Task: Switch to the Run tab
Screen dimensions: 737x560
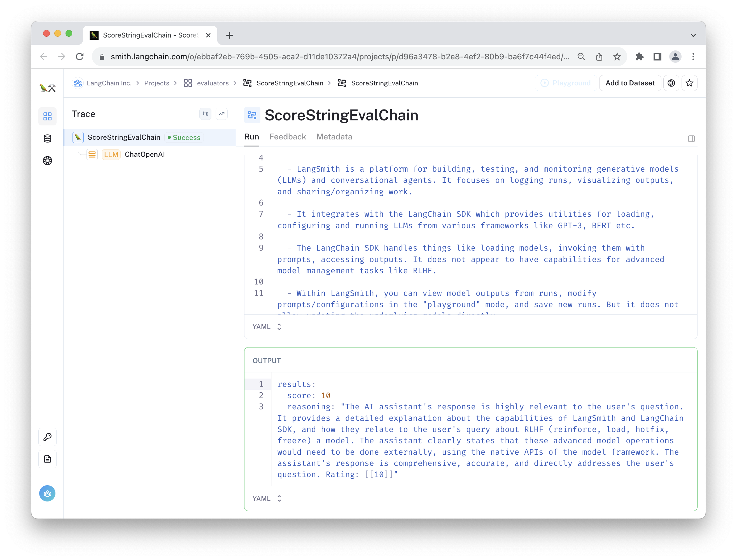Action: coord(252,137)
